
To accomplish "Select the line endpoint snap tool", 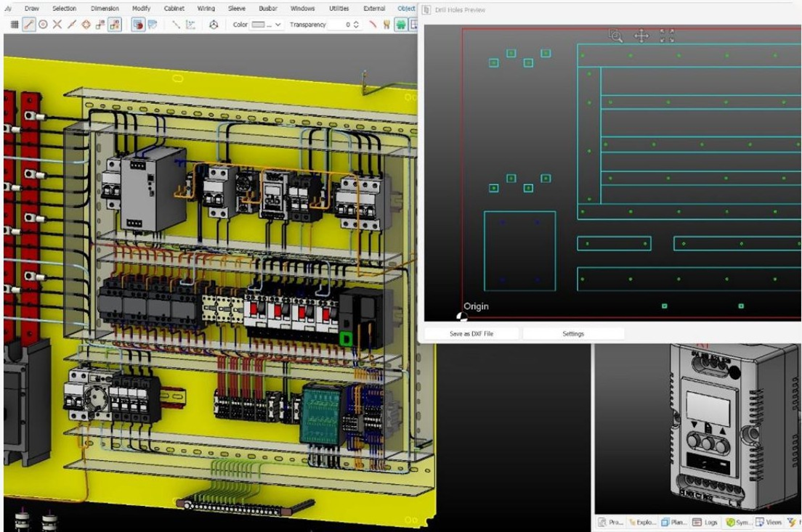I will tap(29, 24).
